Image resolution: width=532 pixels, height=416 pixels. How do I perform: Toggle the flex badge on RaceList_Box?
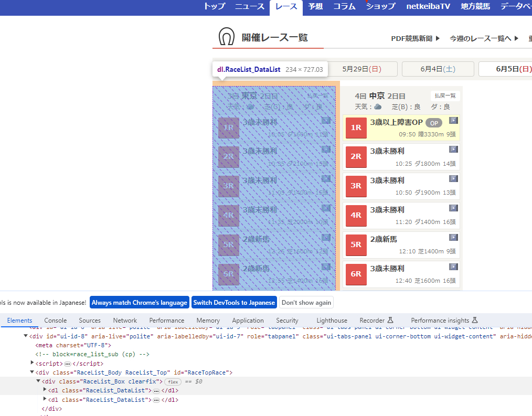173,382
